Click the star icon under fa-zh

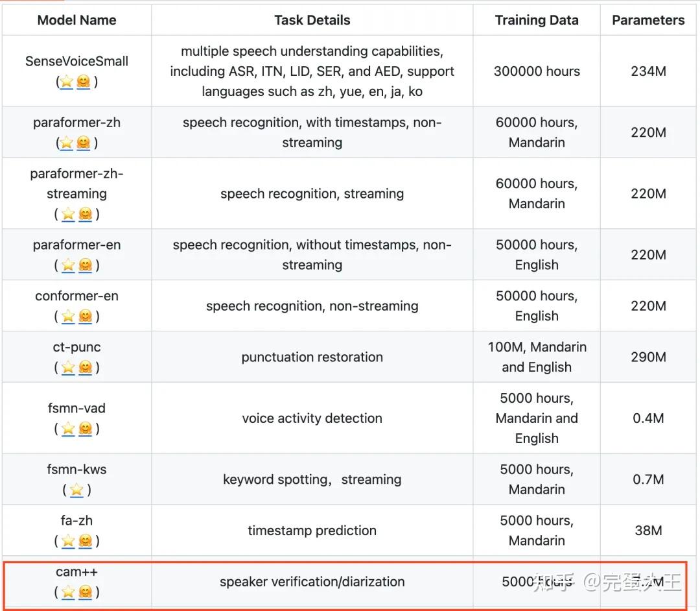68,541
